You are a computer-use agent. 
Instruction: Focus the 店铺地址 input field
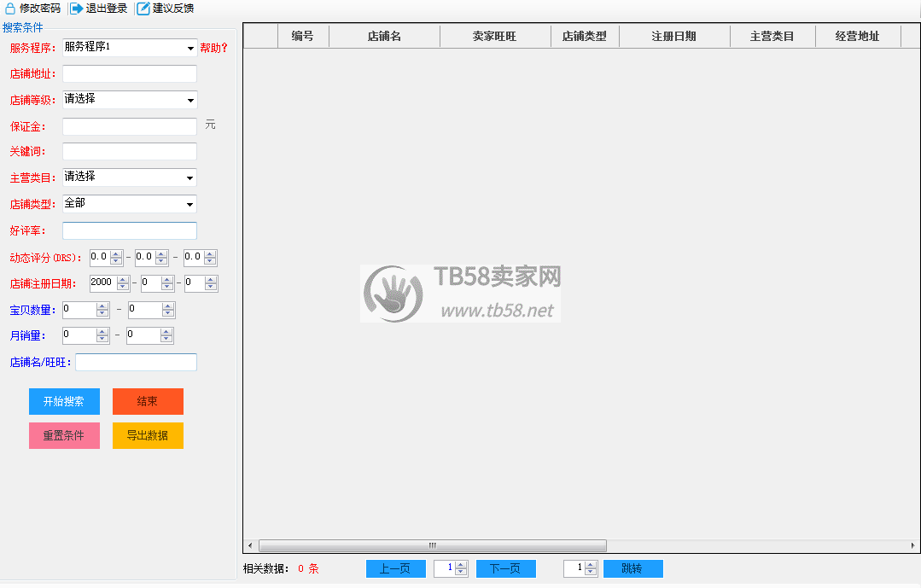[130, 74]
